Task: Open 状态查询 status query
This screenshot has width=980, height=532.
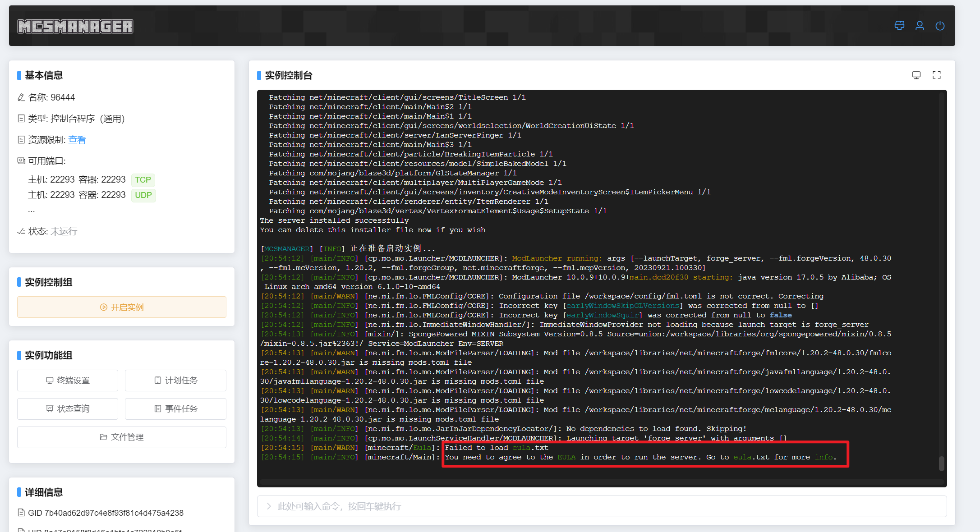Action: pos(68,409)
